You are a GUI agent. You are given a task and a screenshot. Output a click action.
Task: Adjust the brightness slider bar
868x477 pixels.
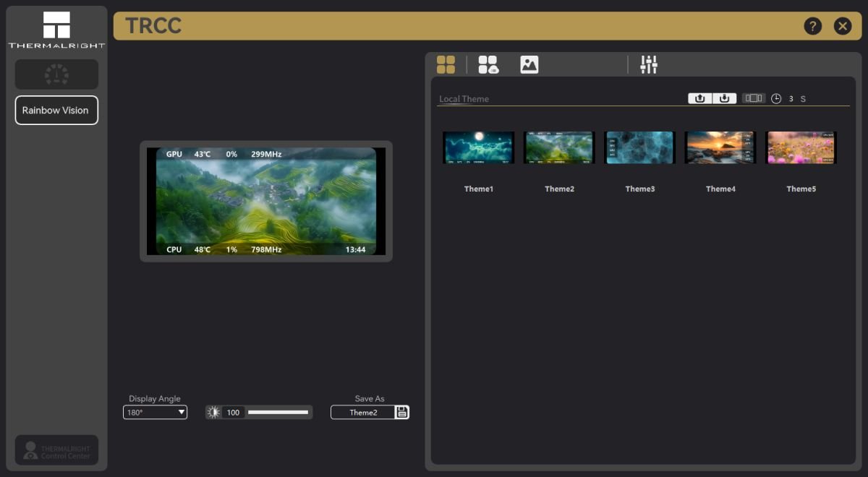278,413
